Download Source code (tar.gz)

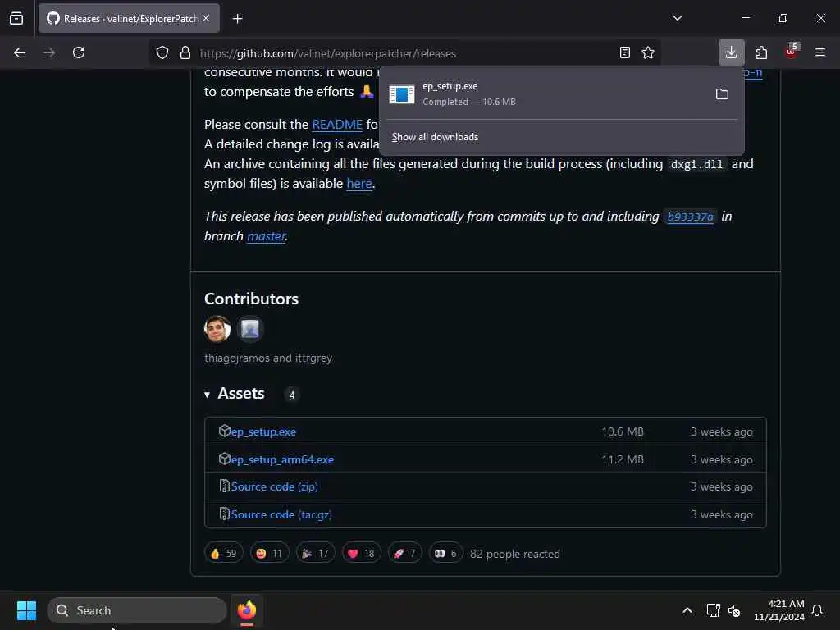coord(281,514)
